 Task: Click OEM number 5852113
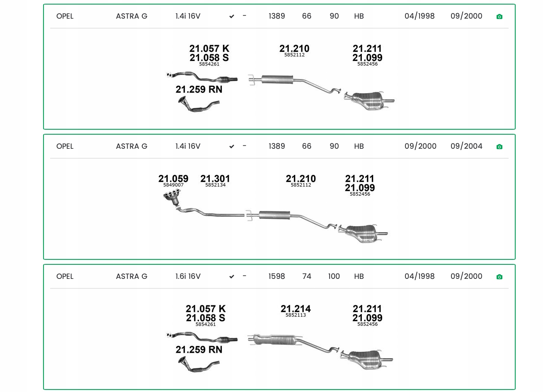(296, 315)
